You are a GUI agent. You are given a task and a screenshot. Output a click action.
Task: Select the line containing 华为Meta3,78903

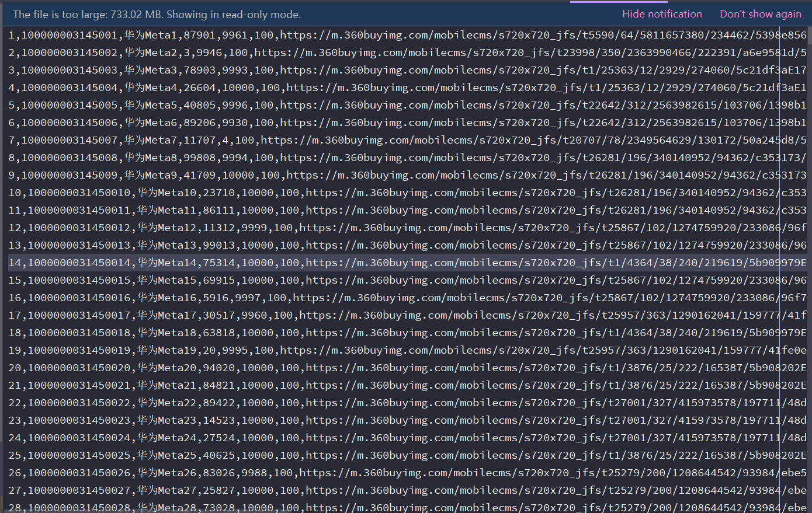[x=407, y=70]
